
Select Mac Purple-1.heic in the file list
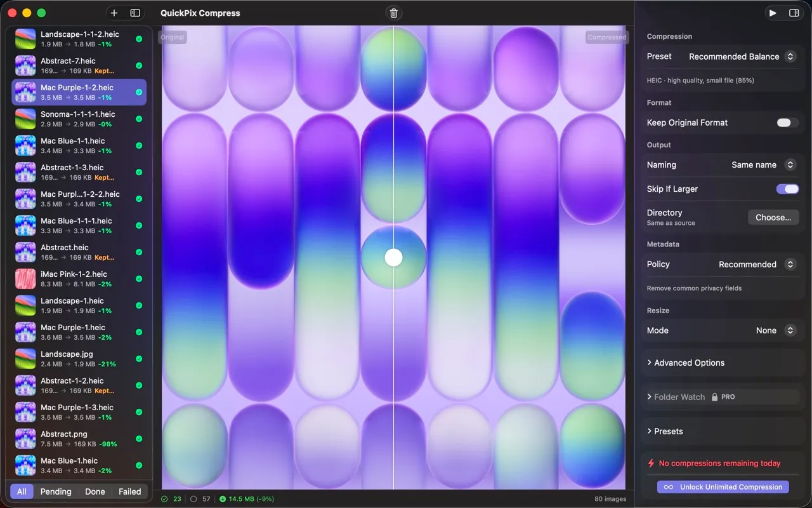click(79, 332)
